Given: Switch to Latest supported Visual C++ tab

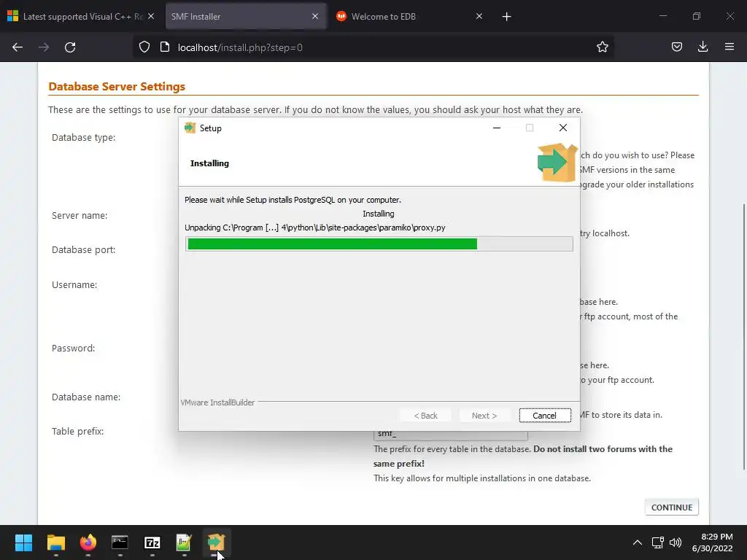Looking at the screenshot, I should pyautogui.click(x=81, y=16).
